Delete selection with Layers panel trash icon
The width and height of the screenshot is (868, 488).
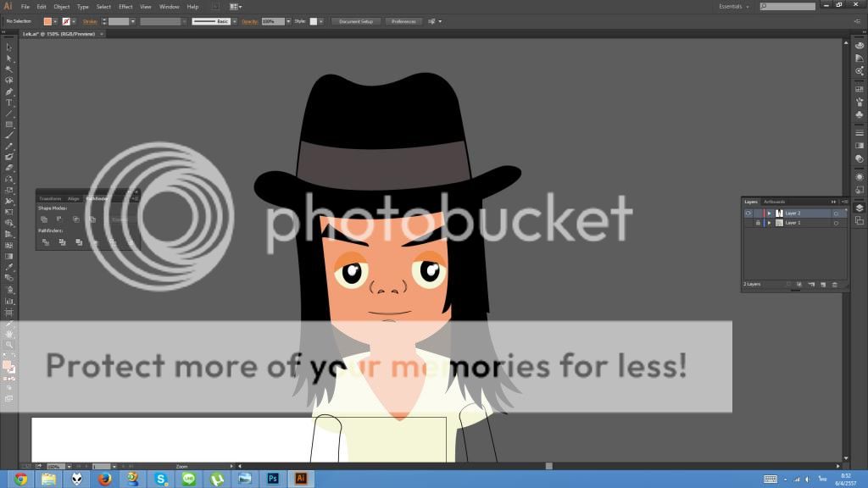pyautogui.click(x=835, y=285)
